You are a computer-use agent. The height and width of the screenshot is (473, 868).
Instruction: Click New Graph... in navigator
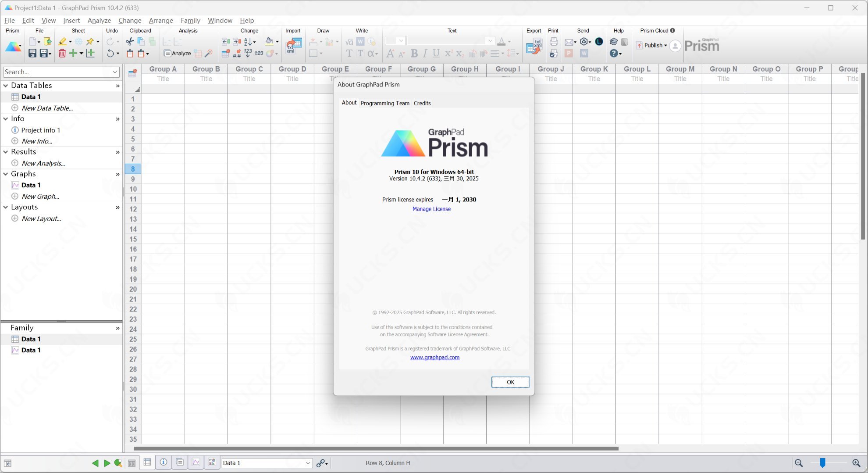(x=40, y=197)
